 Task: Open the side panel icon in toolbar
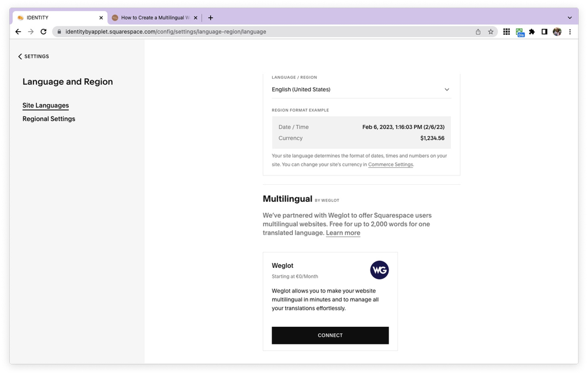click(x=544, y=32)
